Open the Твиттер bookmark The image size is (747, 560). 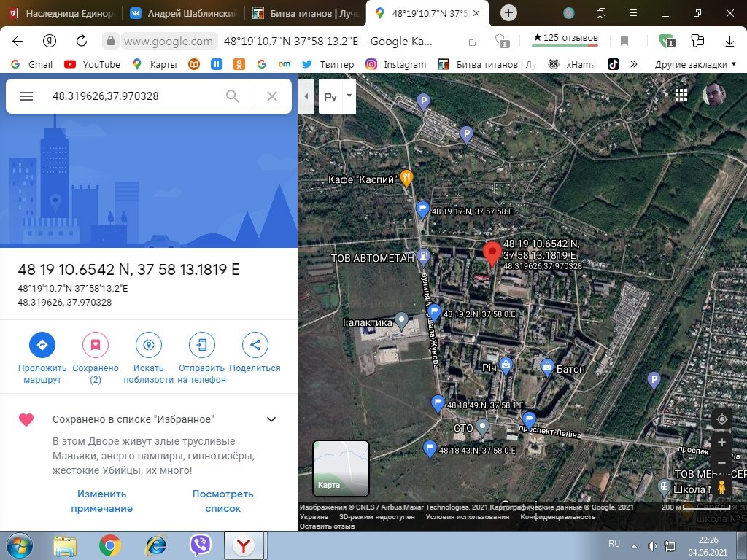click(x=328, y=64)
